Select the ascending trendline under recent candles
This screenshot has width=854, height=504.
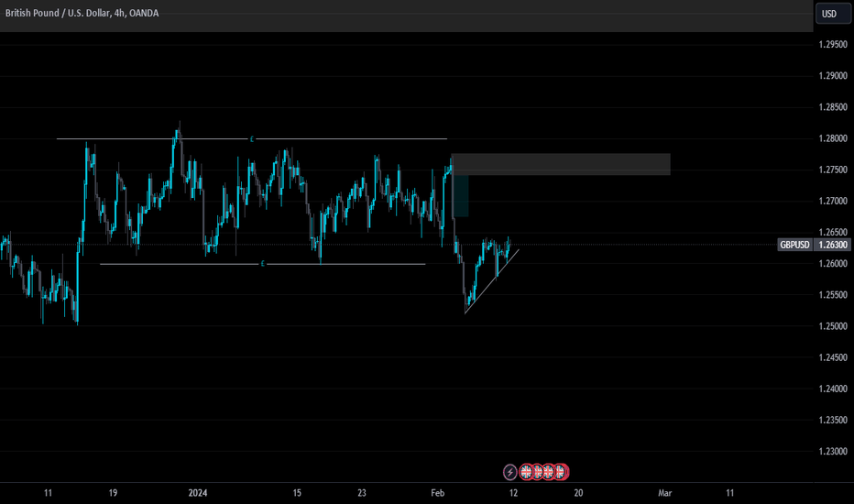(492, 281)
